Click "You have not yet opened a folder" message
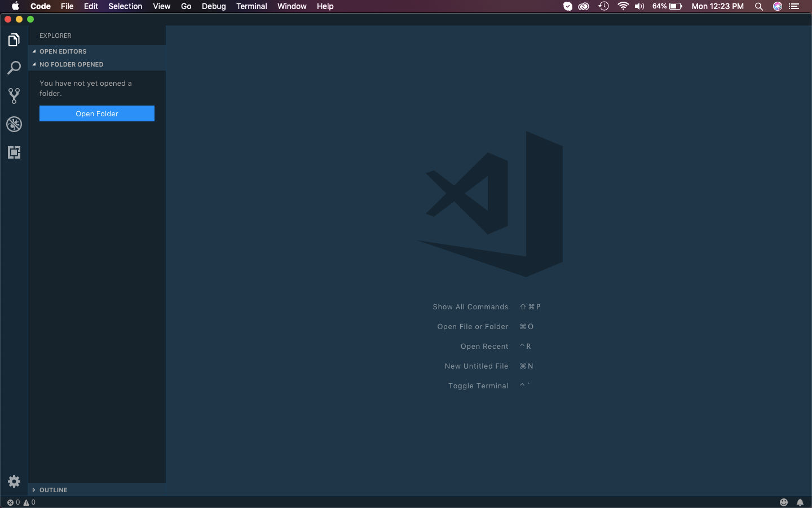 pos(86,88)
